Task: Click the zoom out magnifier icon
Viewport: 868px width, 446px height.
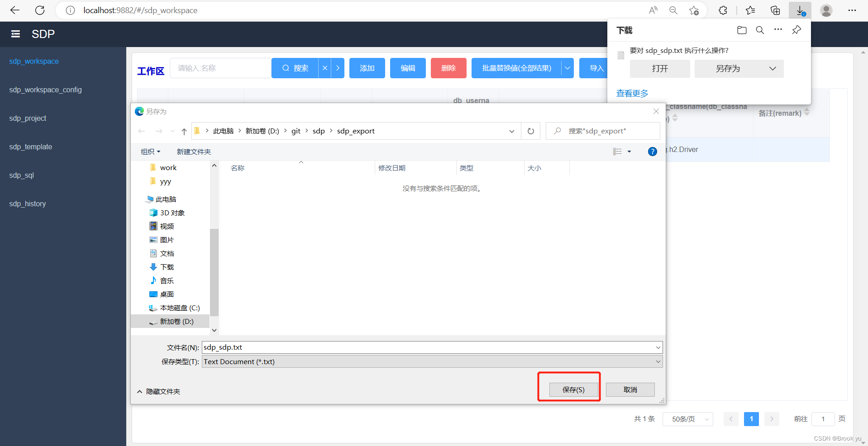Action: 673,10
